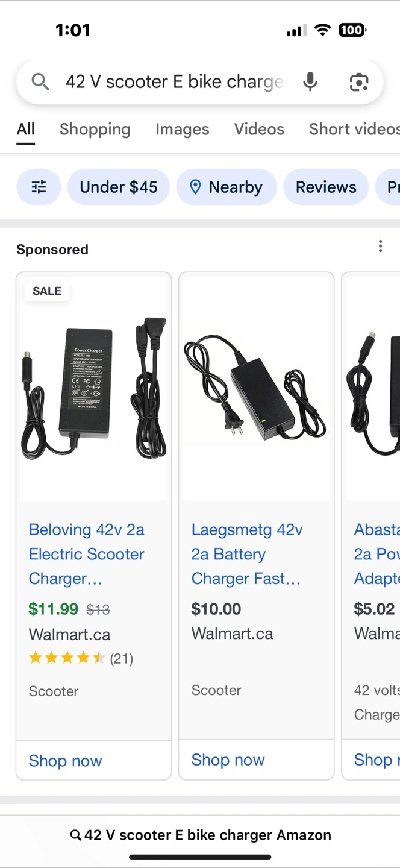This screenshot has width=400, height=868.
Task: Open the Sponsored three-dot options menu
Action: pyautogui.click(x=380, y=246)
